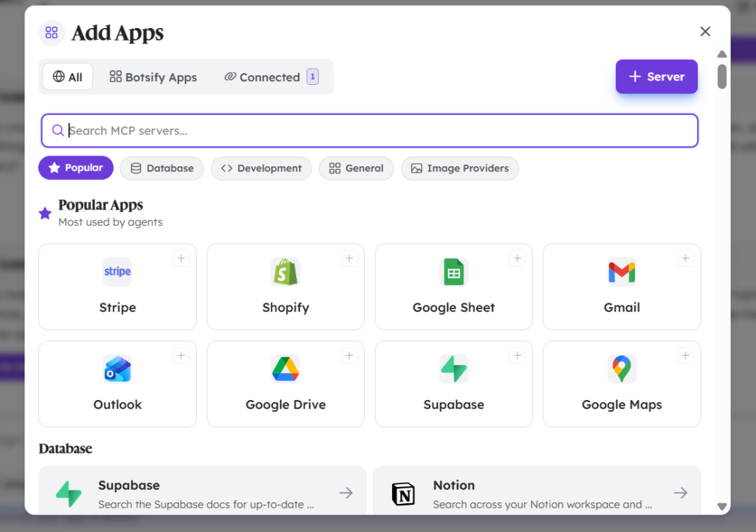The image size is (756, 532).
Task: Select the Database category filter
Action: click(162, 168)
